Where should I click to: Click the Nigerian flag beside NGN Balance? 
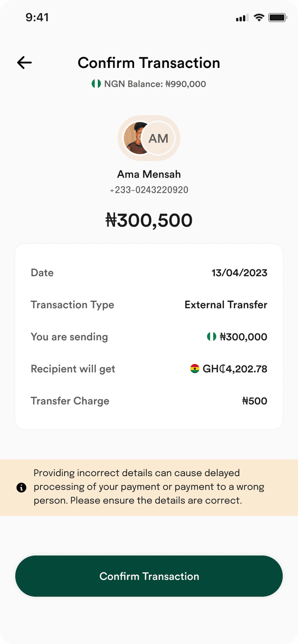click(96, 84)
